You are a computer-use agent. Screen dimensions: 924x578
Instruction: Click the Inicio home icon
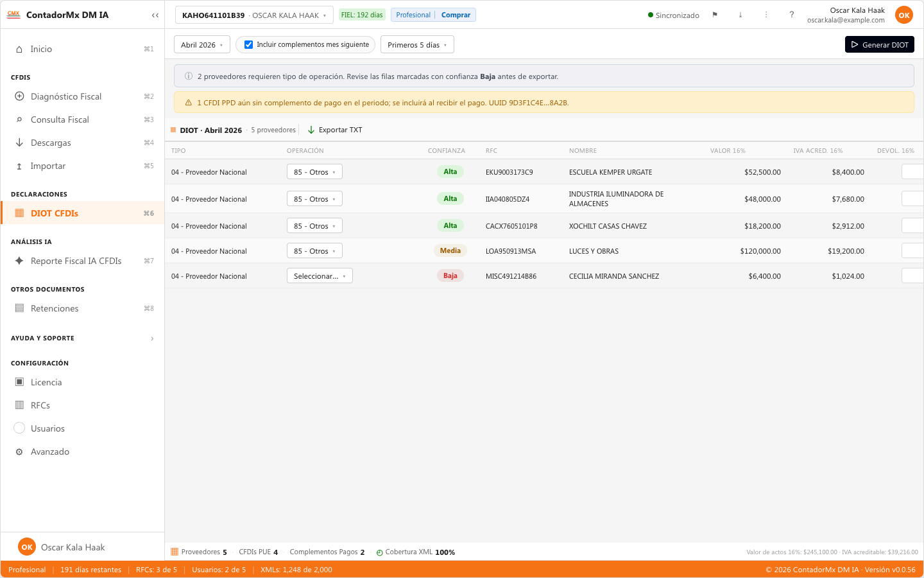click(x=19, y=49)
